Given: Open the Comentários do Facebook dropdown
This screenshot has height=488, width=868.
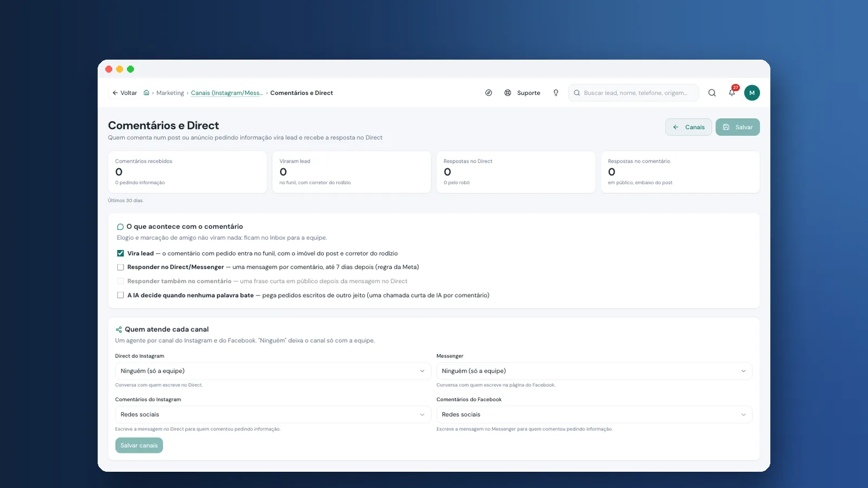Looking at the screenshot, I should point(594,414).
